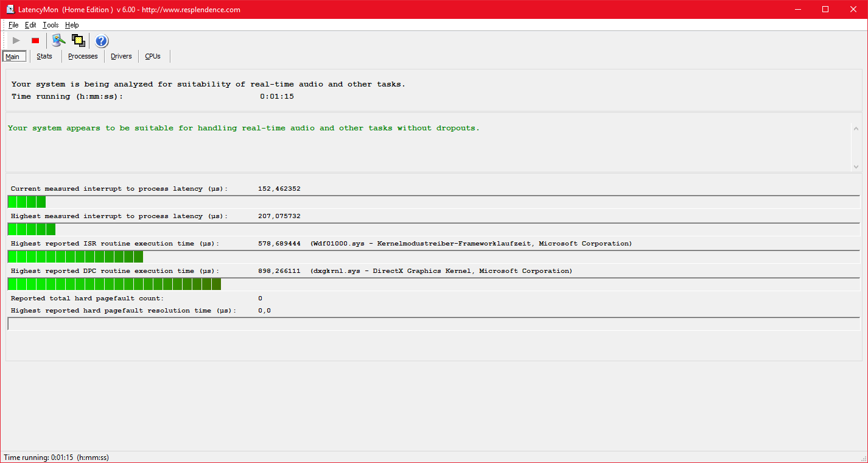
Task: Open the File menu
Action: pos(13,25)
